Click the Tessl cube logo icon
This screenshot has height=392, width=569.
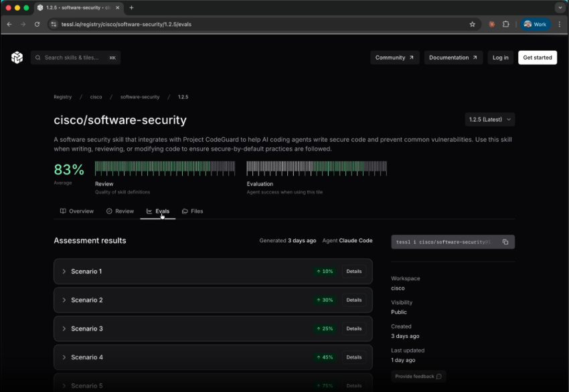(18, 57)
